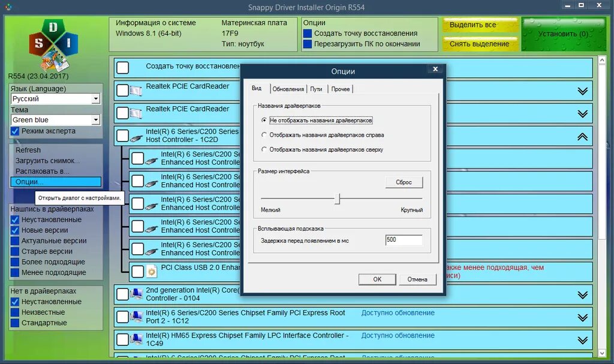The width and height of the screenshot is (614, 364).
Task: Switch to the Обновления tab
Action: pos(288,89)
